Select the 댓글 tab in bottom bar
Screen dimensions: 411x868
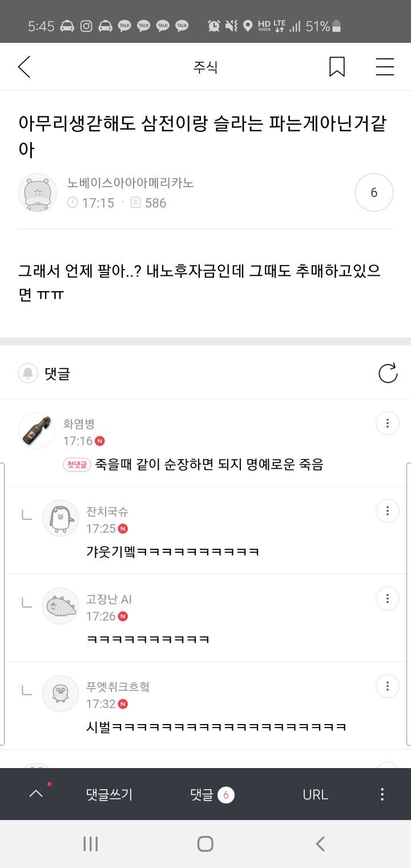[212, 794]
